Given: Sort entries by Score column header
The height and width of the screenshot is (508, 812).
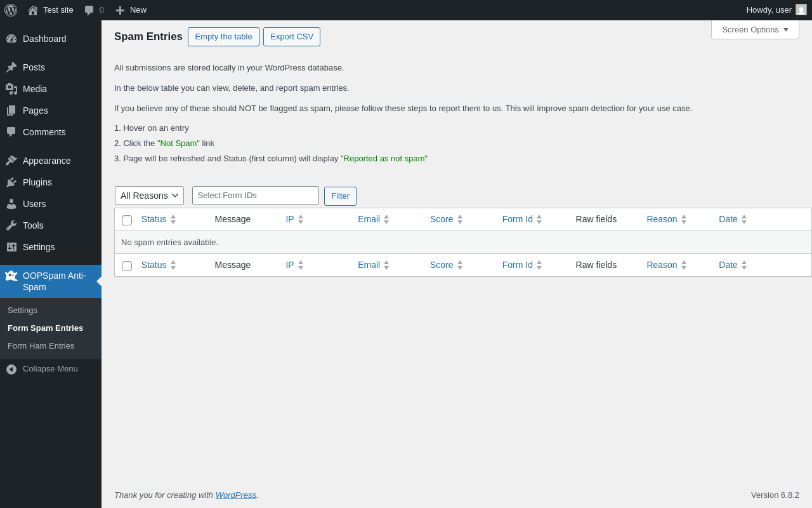Looking at the screenshot, I should pos(442,219).
